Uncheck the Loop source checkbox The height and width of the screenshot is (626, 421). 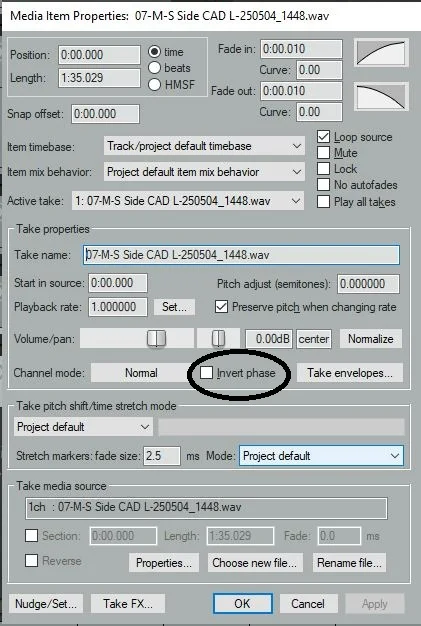tap(323, 137)
